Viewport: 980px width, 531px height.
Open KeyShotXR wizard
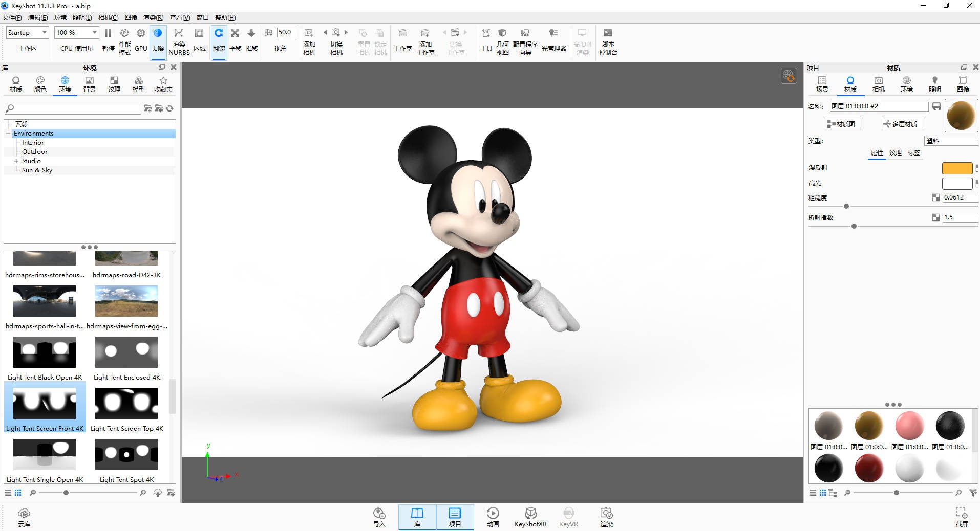[530, 517]
